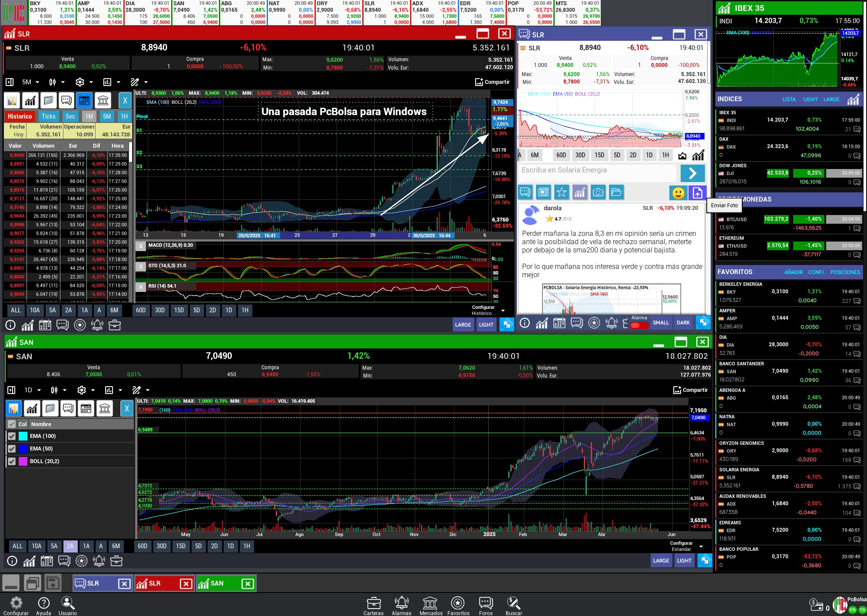
Task: Open LISTA view in INDICES panel
Action: (x=789, y=99)
